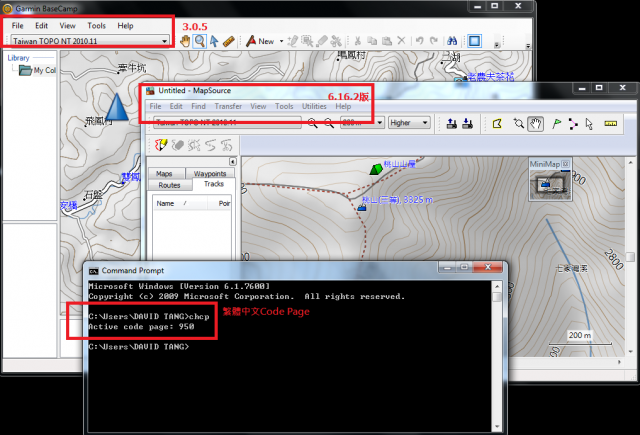Click the Command Prompt title bar icon
This screenshot has height=435, width=640.
(x=93, y=271)
